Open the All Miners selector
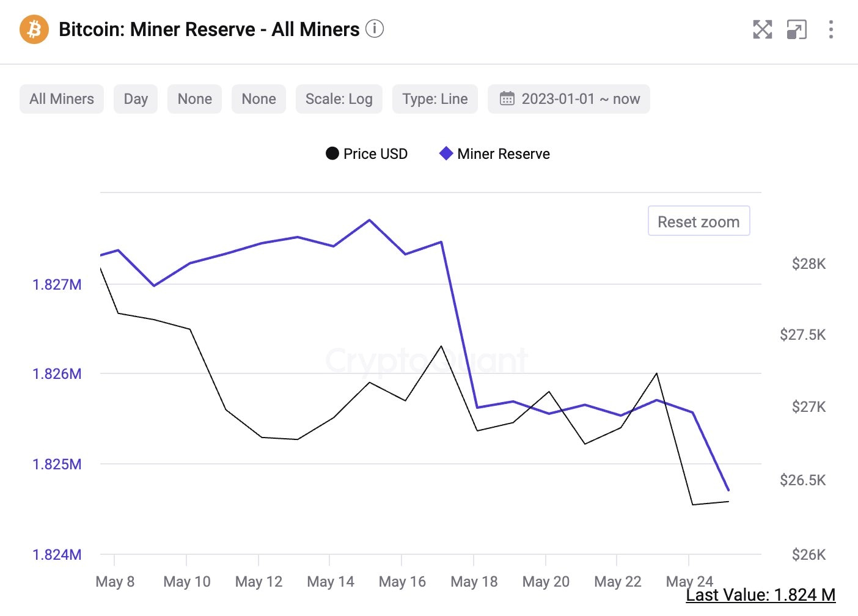 tap(61, 98)
